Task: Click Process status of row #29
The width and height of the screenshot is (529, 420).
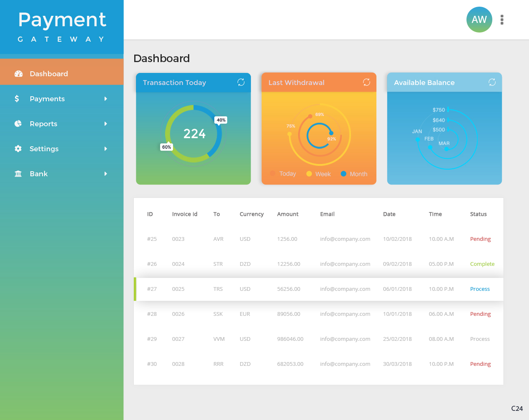Action: click(x=480, y=339)
